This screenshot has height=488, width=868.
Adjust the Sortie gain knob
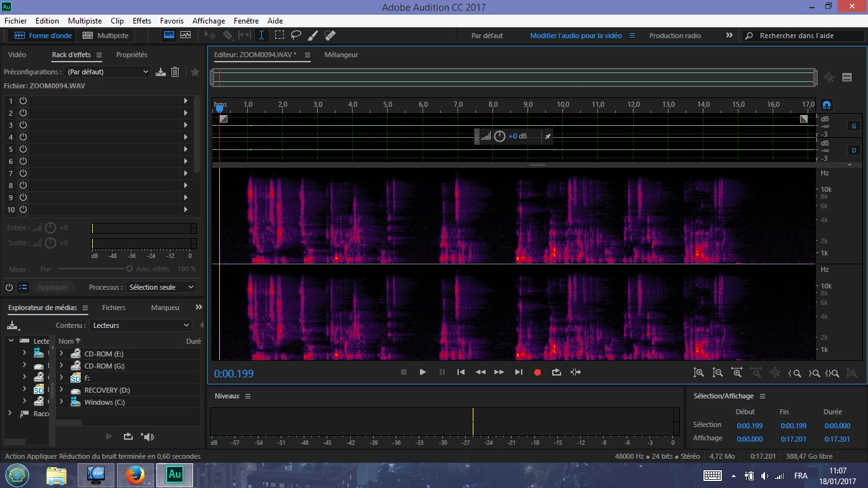coord(50,243)
